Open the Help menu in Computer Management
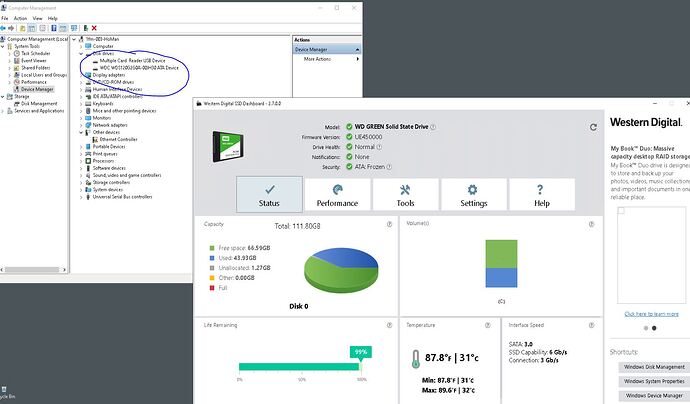The width and height of the screenshot is (690, 404). point(52,18)
